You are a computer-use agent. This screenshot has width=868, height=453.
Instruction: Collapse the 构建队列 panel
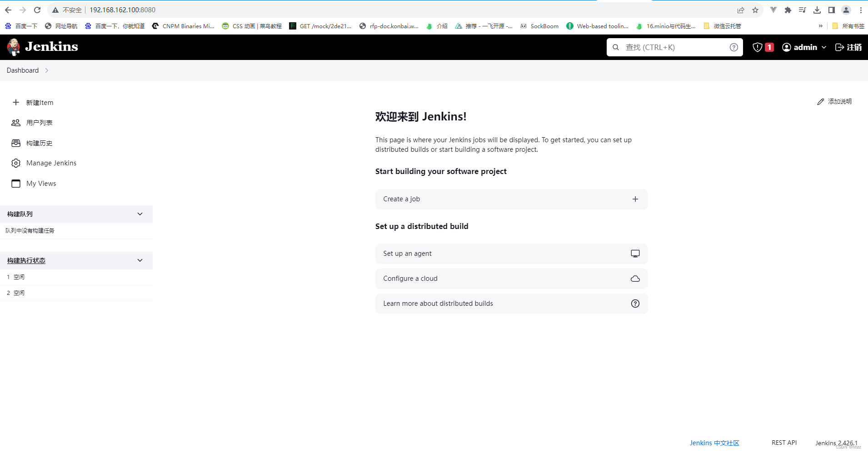[x=140, y=214]
